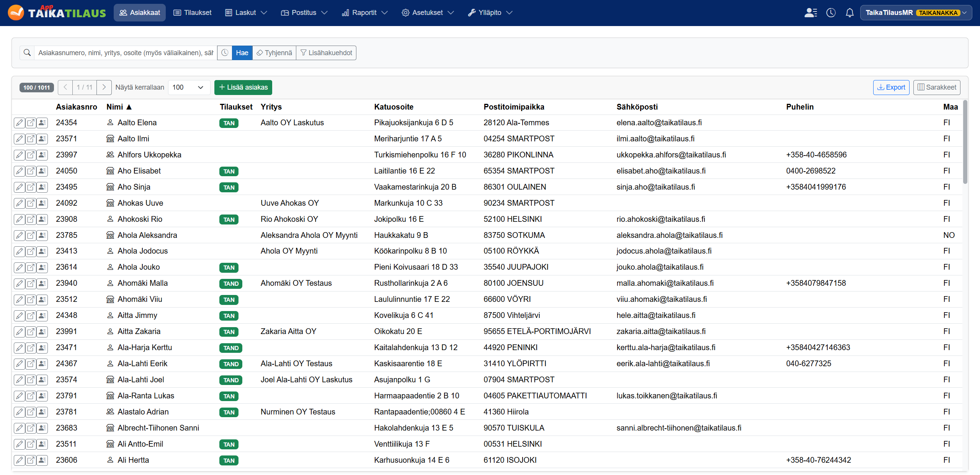
Task: Click TAND badge for Ahomäki Malla
Action: (x=231, y=283)
